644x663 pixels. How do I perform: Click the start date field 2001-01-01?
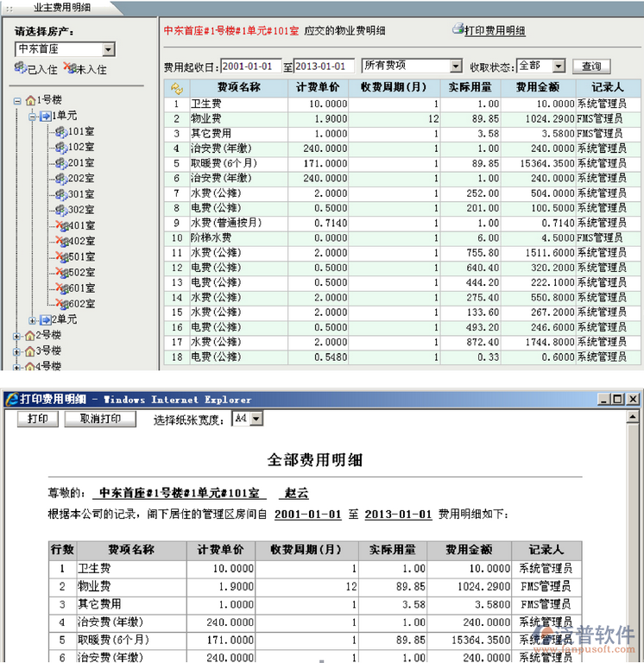(250, 66)
